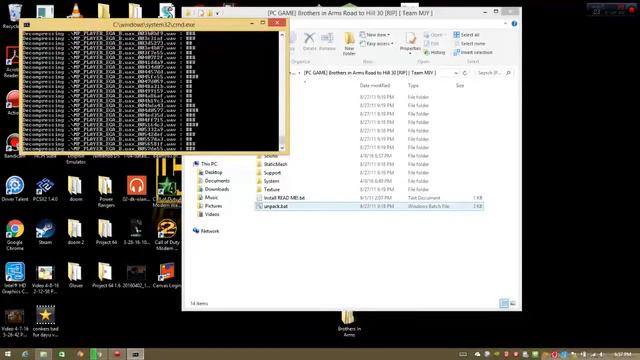Create a New folder from the ribbon
The image size is (640, 360).
(349, 44)
